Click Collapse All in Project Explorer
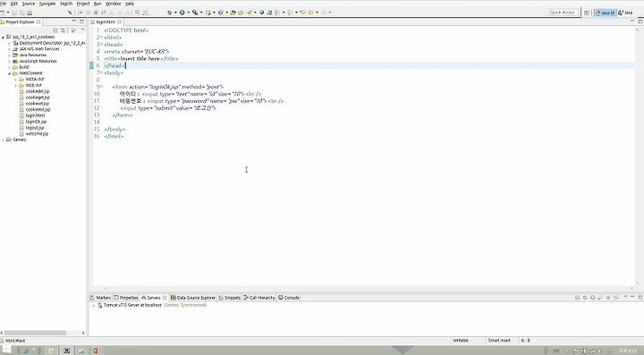The width and height of the screenshot is (644, 355). coord(55,30)
